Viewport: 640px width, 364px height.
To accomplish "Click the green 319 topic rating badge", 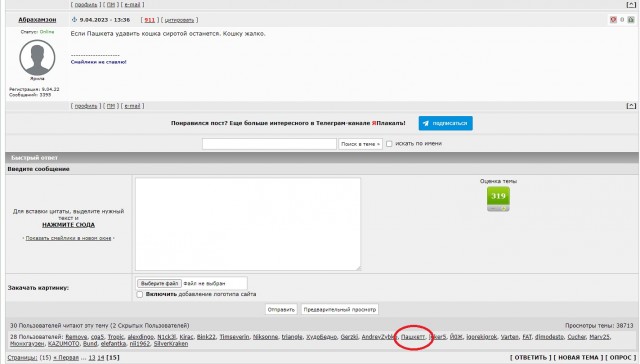I will pos(498,196).
